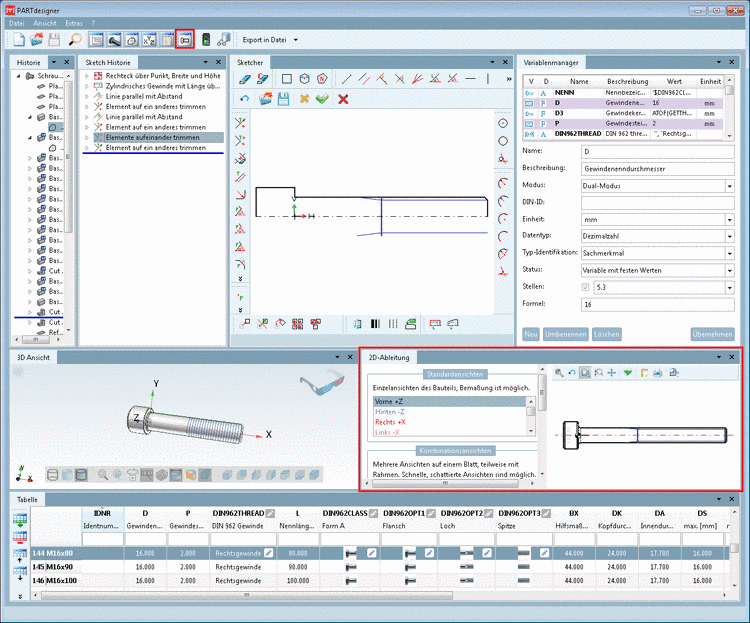Select table row 145 M16x90
Image resolution: width=750 pixels, height=623 pixels.
point(380,567)
